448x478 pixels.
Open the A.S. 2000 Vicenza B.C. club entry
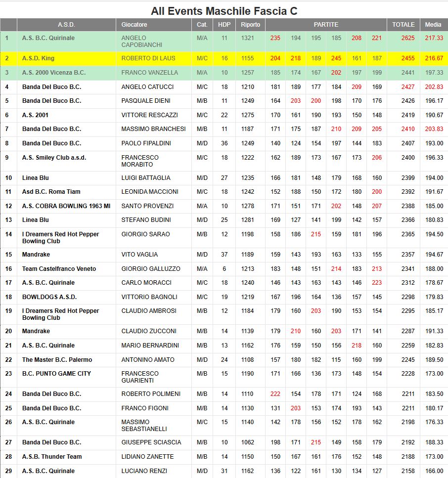point(54,73)
